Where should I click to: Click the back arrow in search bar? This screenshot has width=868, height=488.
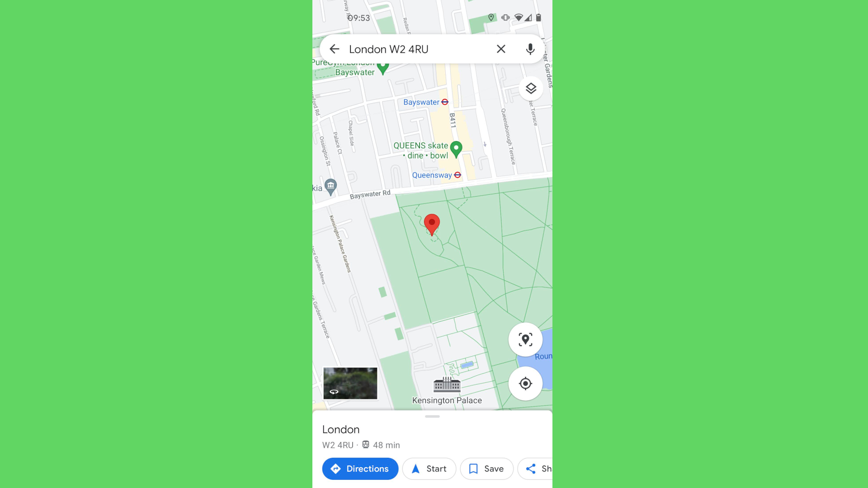tap(334, 48)
